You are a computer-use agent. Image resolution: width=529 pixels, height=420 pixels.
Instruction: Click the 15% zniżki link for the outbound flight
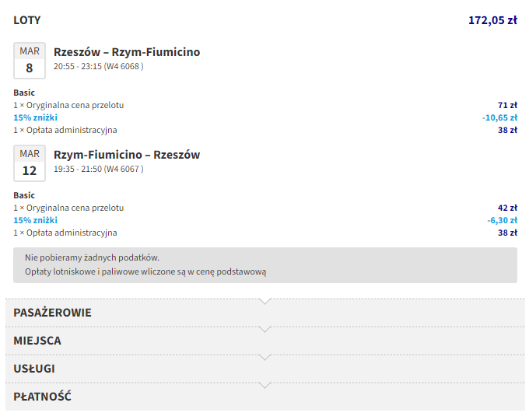point(35,117)
